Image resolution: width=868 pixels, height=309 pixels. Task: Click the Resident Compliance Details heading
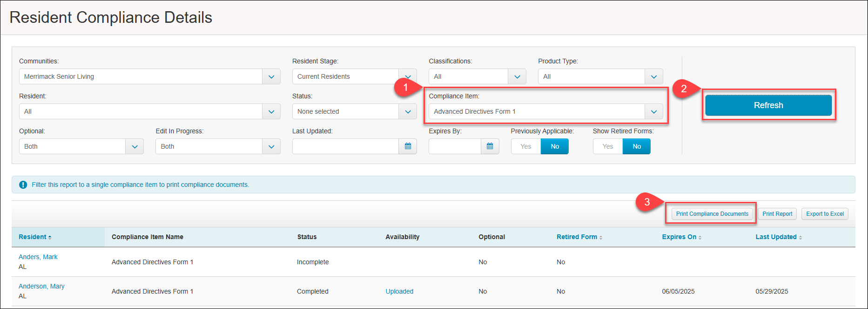(111, 18)
